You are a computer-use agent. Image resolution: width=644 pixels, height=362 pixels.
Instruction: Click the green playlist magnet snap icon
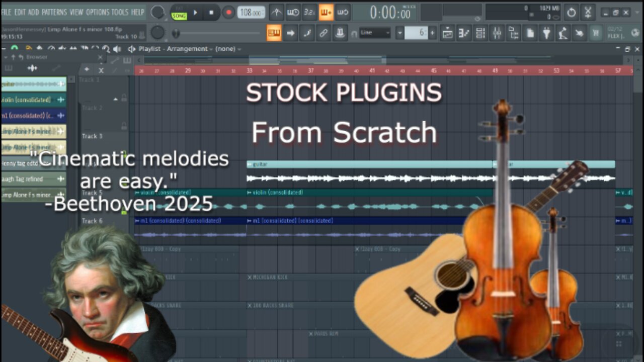(x=15, y=49)
